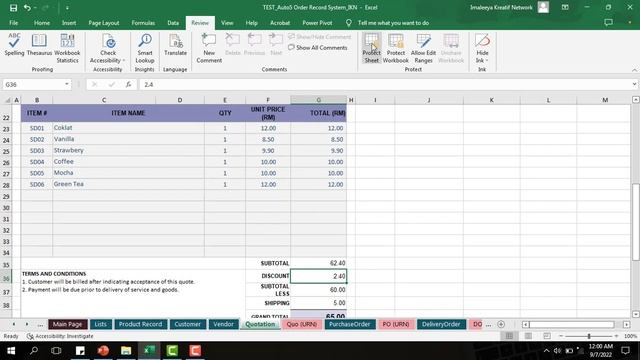Click the PowerPoint taskbar icon

click(x=103, y=351)
